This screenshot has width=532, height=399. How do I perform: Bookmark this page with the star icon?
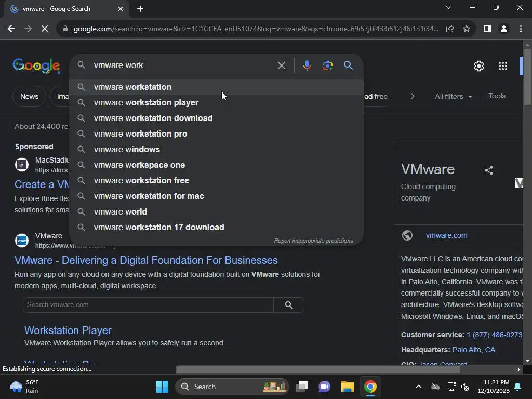[467, 29]
